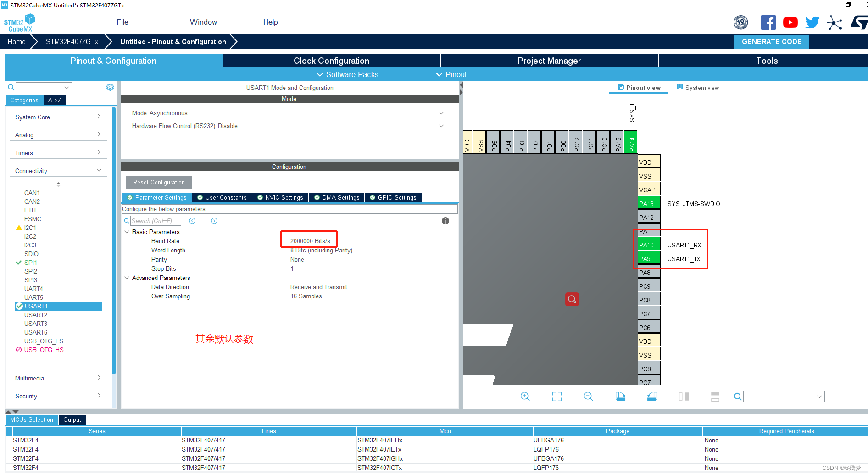Go to Home breadcrumb
Image resolution: width=868 pixels, height=475 pixels.
pos(17,41)
